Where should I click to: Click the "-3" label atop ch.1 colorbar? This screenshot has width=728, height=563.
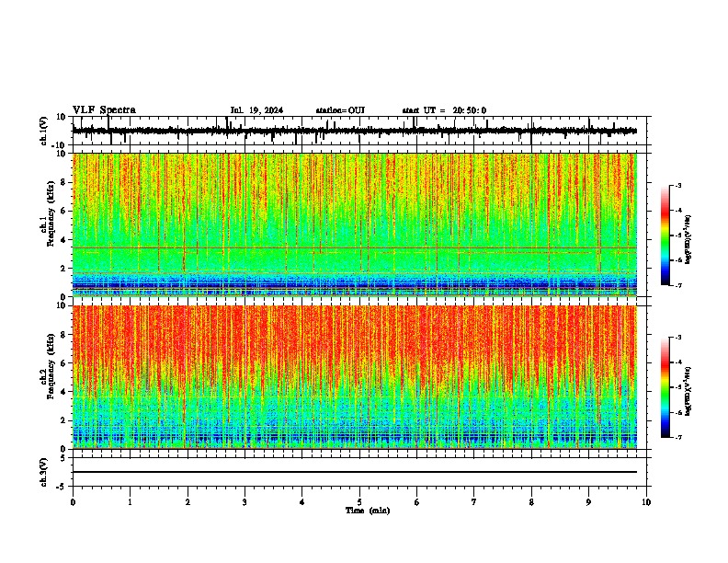coord(677,186)
